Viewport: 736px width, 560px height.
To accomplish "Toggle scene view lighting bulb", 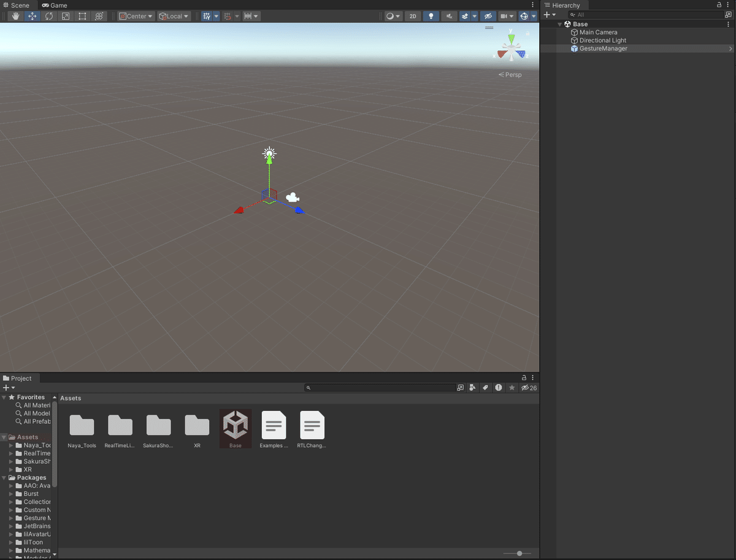I will point(431,16).
